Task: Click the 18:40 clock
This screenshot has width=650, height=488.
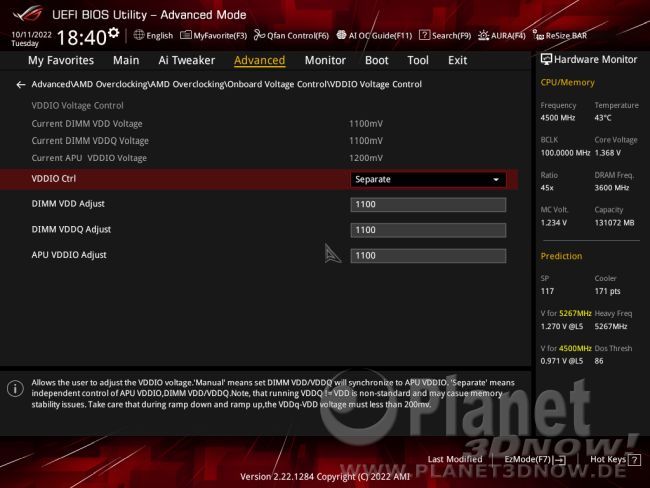Action: pos(82,38)
